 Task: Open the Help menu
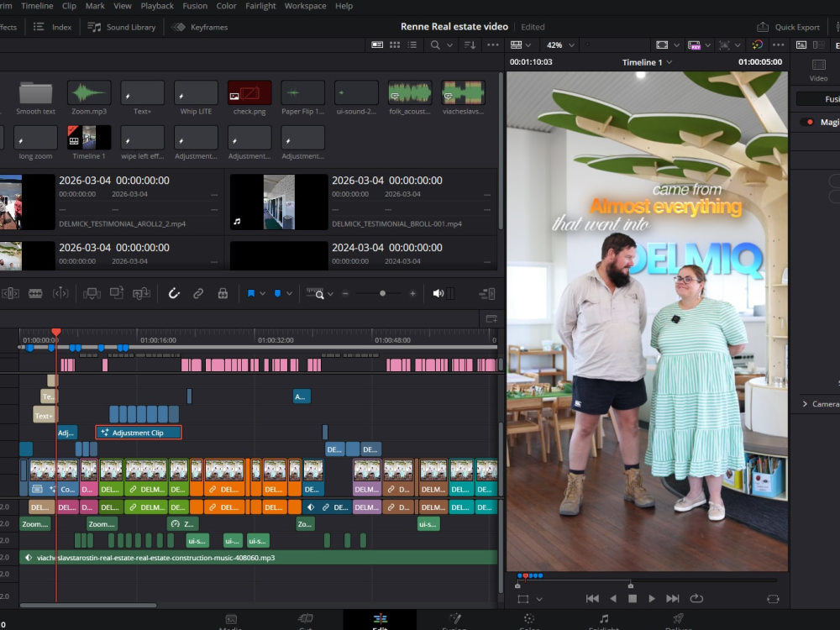coord(344,6)
